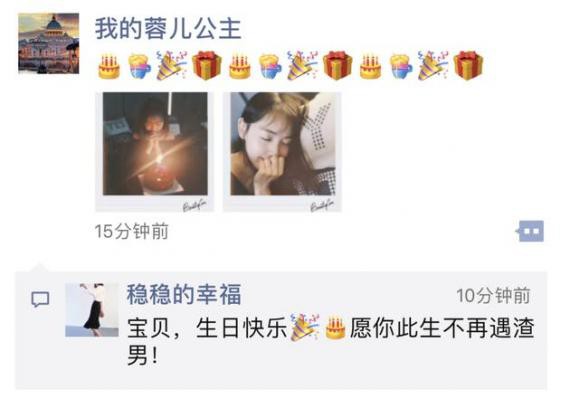Image resolution: width=570 pixels, height=399 pixels.
Task: Tap the birthday cake emoji in the comment
Action: tap(335, 328)
